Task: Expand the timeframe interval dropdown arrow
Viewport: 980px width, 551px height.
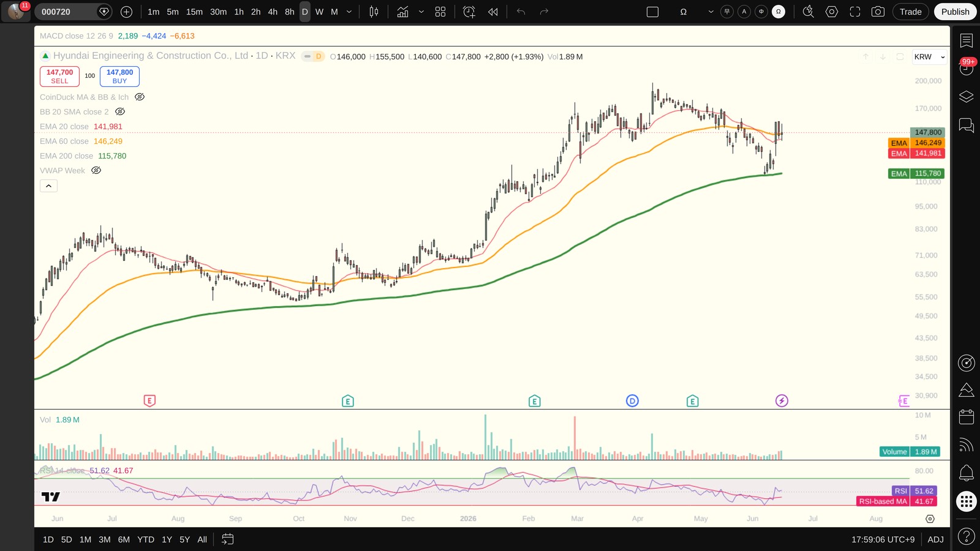Action: coord(349,12)
